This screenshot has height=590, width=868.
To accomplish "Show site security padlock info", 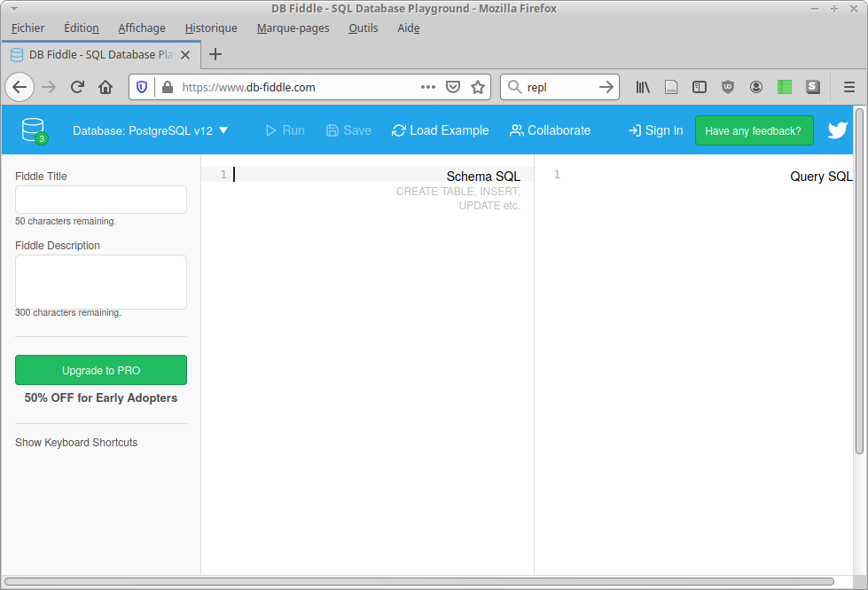I will 168,87.
